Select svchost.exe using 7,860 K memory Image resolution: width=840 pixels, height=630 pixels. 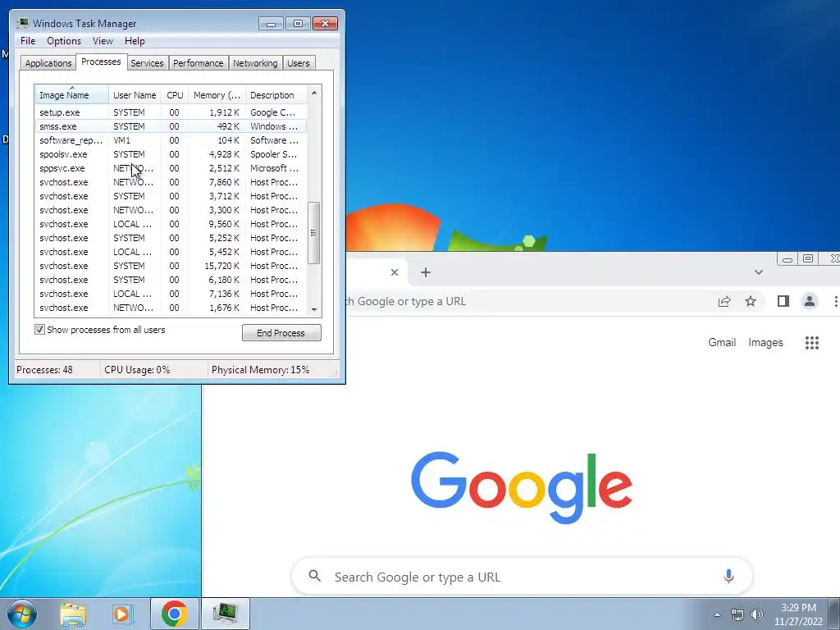tap(171, 182)
